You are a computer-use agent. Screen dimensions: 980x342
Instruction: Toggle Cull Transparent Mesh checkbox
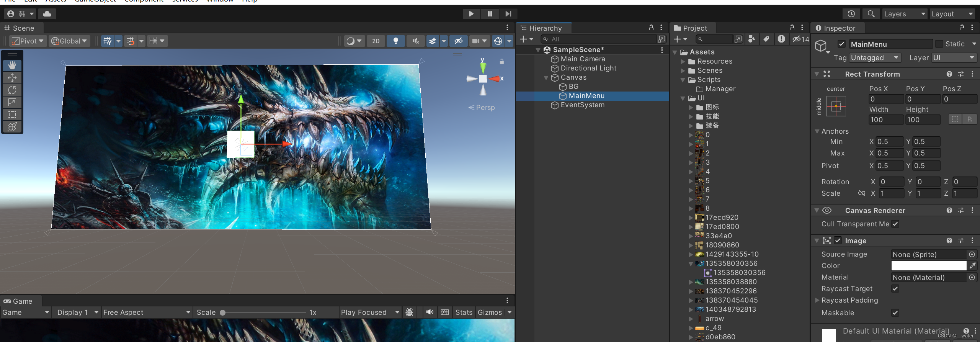(895, 224)
